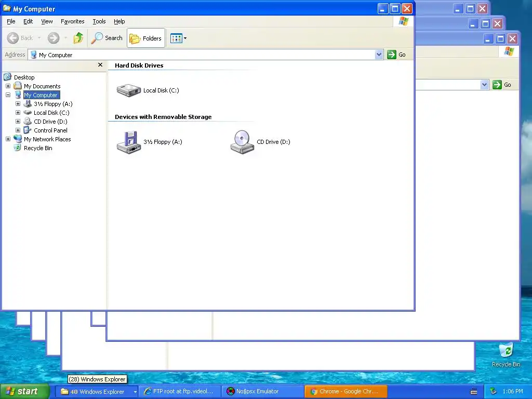Select CD Drive (D:) disc icon in content pane

point(242,142)
